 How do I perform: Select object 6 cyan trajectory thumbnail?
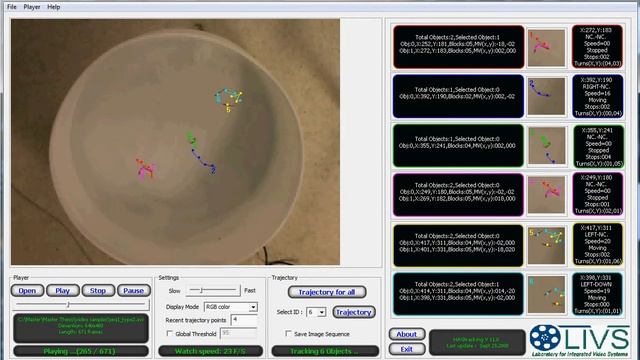point(547,294)
